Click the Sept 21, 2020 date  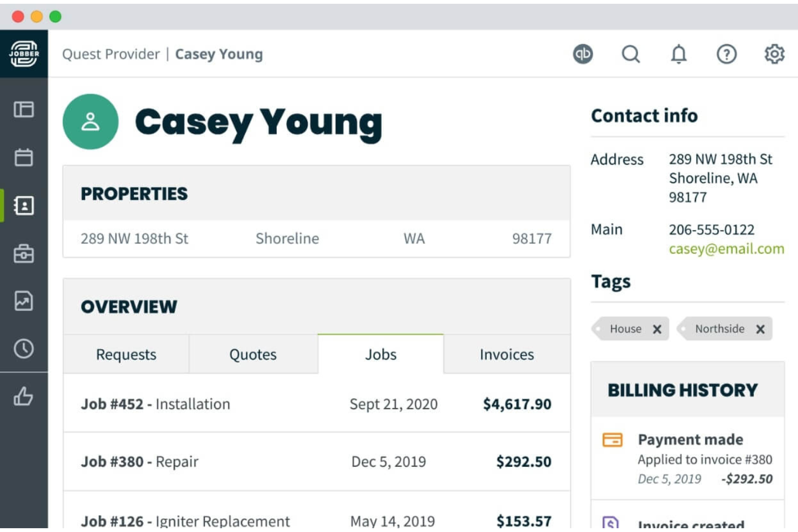coord(394,404)
